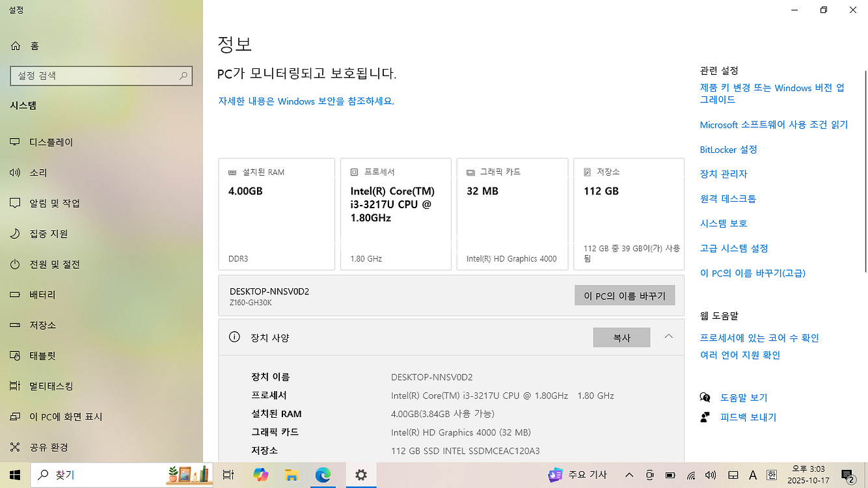Click the 피드백 보내기 feedback icon

click(x=706, y=417)
